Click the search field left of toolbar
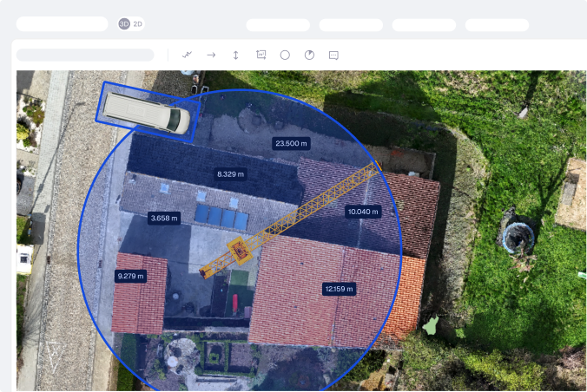Image resolution: width=587 pixels, height=392 pixels. tap(85, 55)
